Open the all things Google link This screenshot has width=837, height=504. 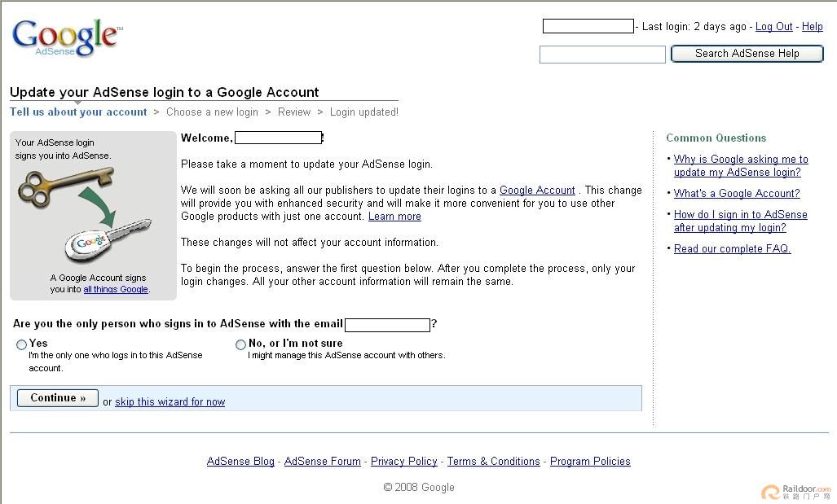tap(116, 289)
